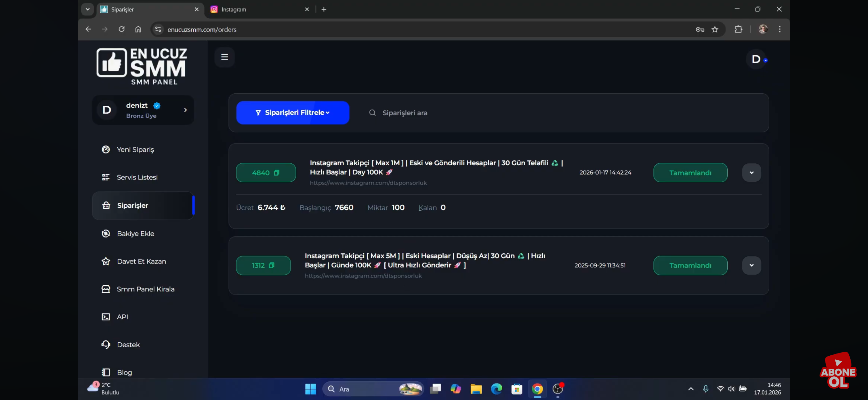Click Tamamlandı status of order 4840
The image size is (868, 400).
tap(690, 173)
